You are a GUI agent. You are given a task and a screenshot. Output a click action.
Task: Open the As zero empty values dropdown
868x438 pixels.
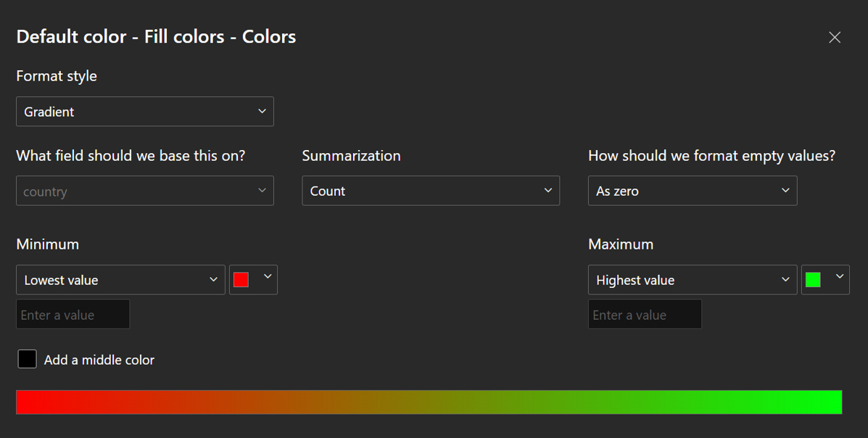[x=693, y=190]
